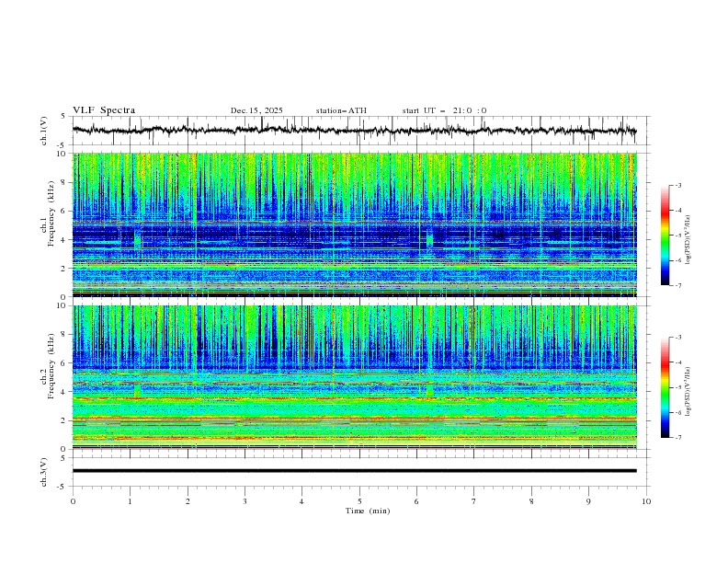Click the "5" tick on the time axis
The image size is (728, 563).
coord(359,501)
